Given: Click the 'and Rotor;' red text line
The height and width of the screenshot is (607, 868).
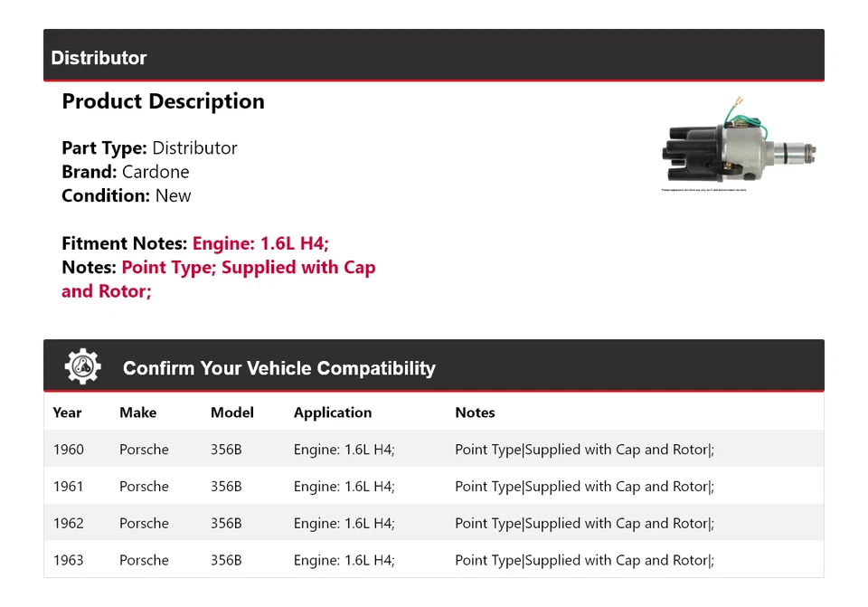Looking at the screenshot, I should tap(107, 290).
